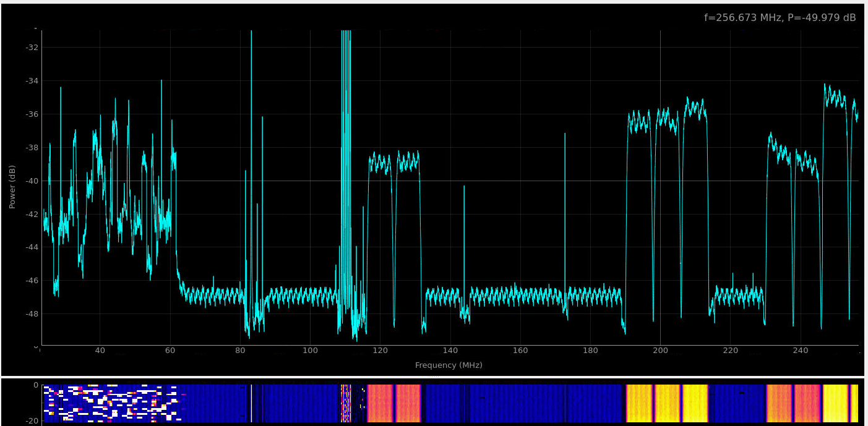The image size is (868, 426).
Task: Click the -40 tick on power axis
Action: (30, 181)
